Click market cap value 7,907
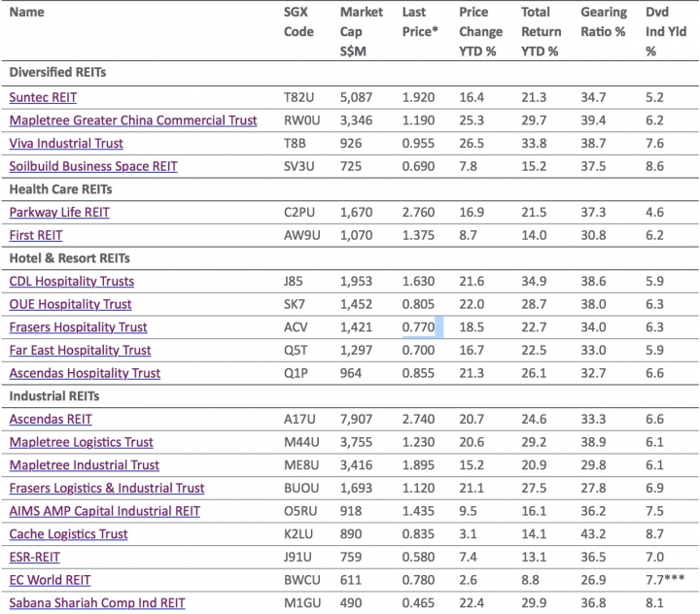 pyautogui.click(x=356, y=419)
